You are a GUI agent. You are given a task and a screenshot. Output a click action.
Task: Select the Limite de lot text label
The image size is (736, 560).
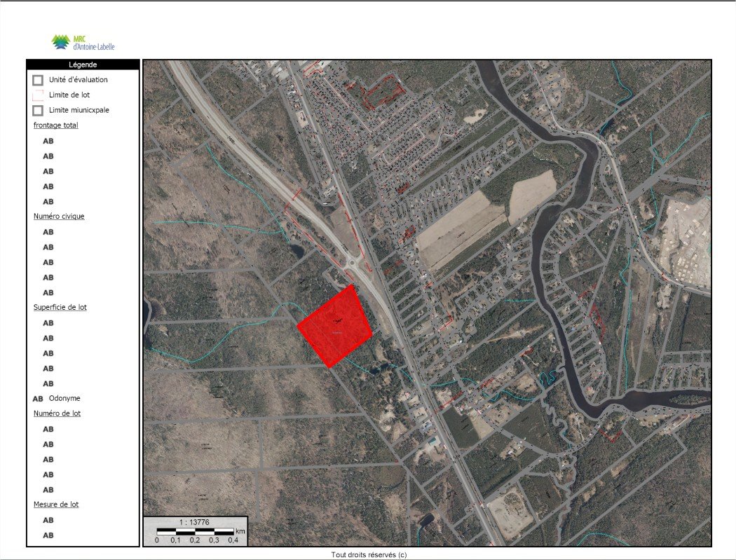pos(69,95)
